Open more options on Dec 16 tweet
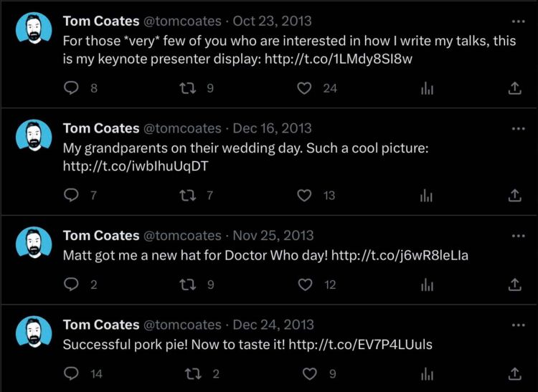 [518, 128]
